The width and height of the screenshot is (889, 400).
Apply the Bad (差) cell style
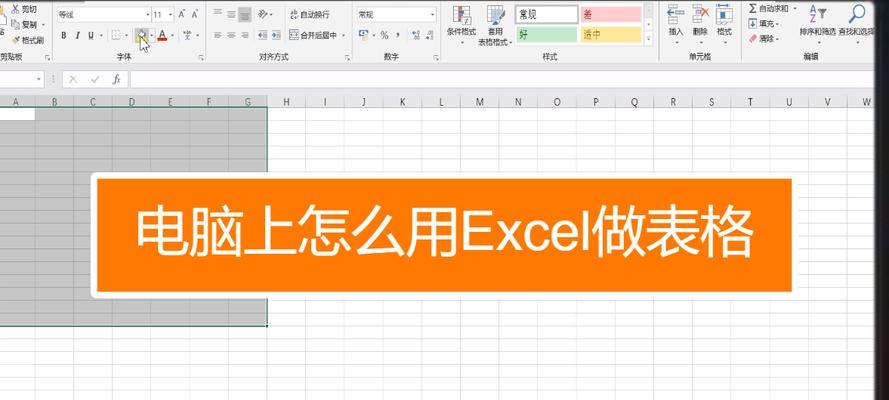(x=611, y=15)
